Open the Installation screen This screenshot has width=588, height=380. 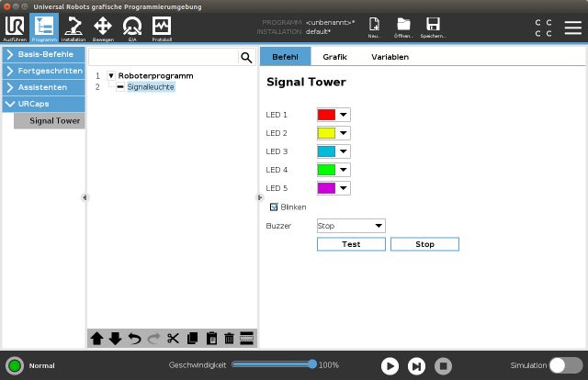tap(73, 28)
